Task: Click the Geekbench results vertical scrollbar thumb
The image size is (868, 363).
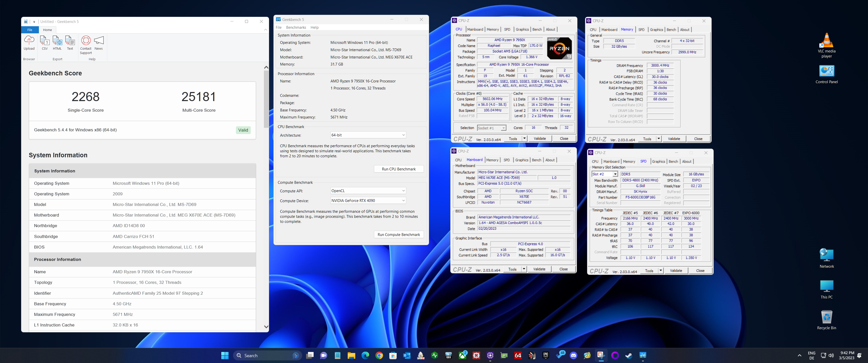Action: pyautogui.click(x=266, y=99)
